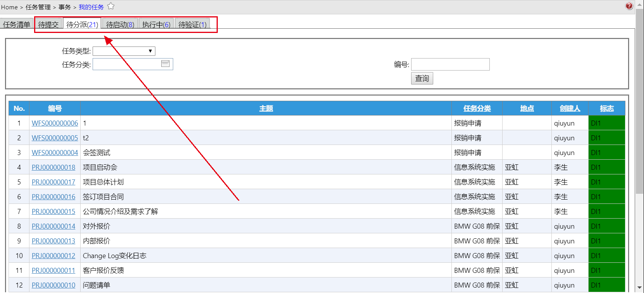Switch to the 待提交 tab
This screenshot has width=644, height=293.
48,24
